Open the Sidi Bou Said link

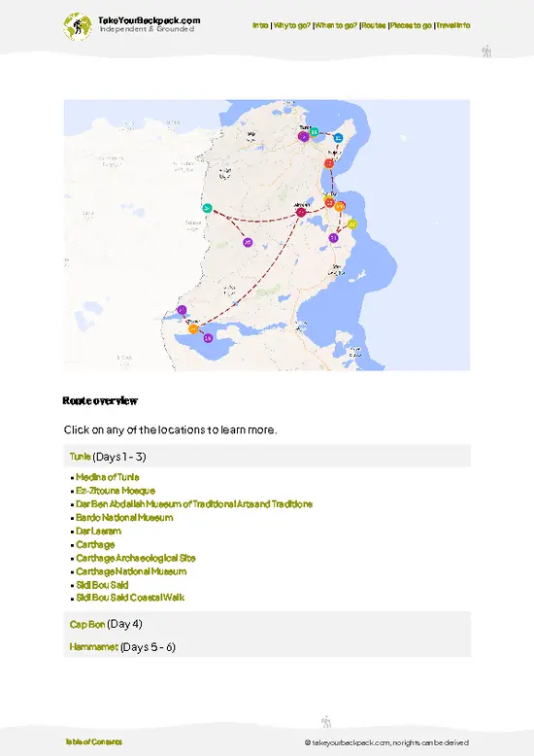coord(102,585)
